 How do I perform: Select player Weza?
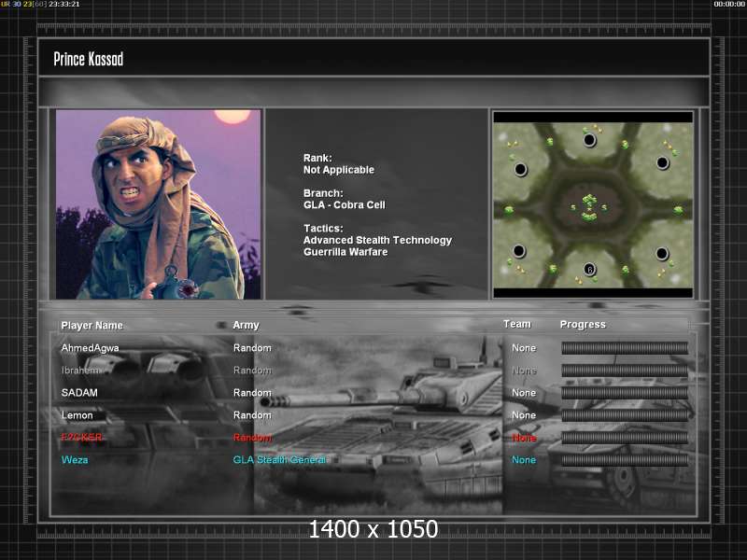[x=75, y=460]
